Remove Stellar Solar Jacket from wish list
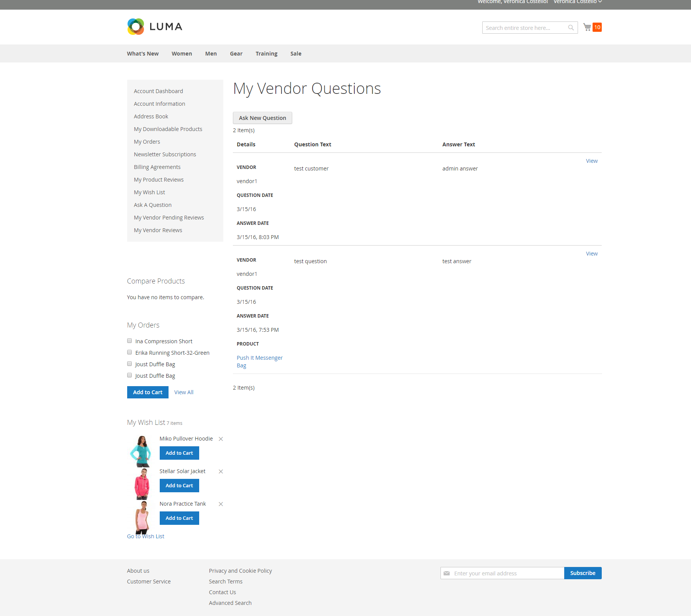 click(x=221, y=472)
